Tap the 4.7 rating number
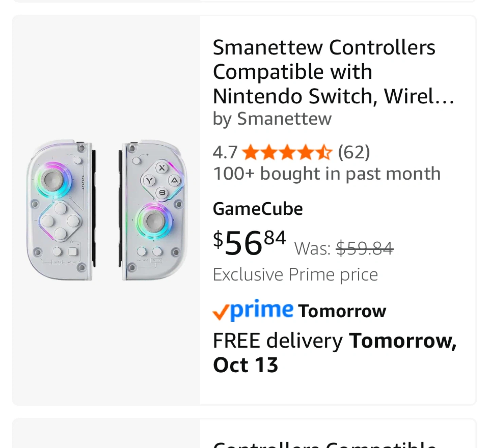 pos(225,152)
